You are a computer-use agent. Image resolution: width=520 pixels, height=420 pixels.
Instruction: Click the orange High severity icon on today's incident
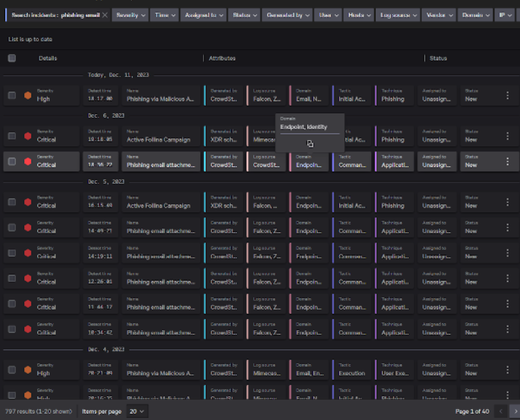[x=27, y=95]
